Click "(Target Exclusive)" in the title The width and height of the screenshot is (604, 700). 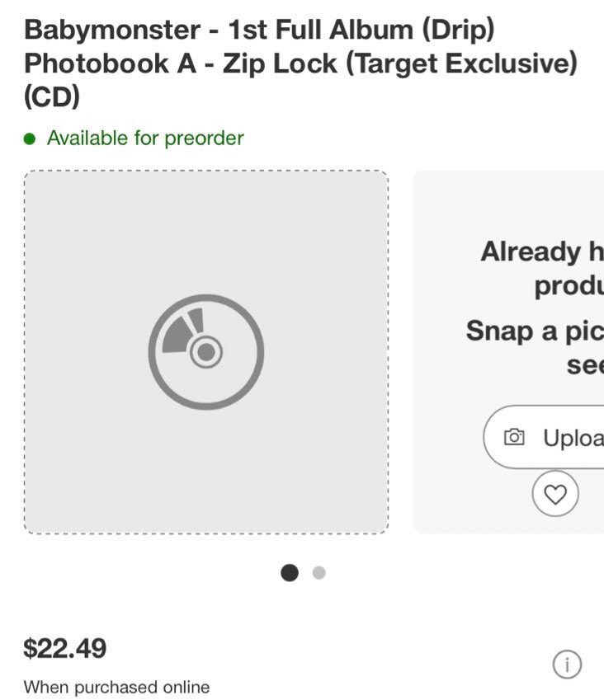pos(462,63)
